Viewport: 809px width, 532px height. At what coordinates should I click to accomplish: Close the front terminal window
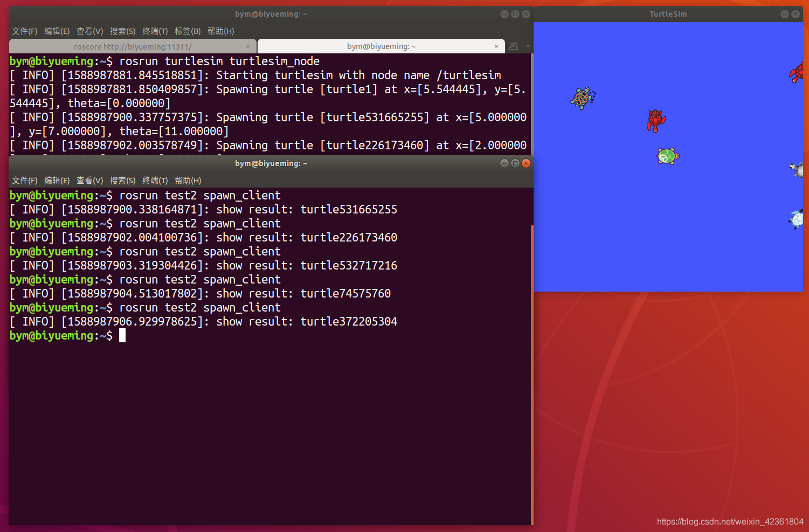coord(526,163)
